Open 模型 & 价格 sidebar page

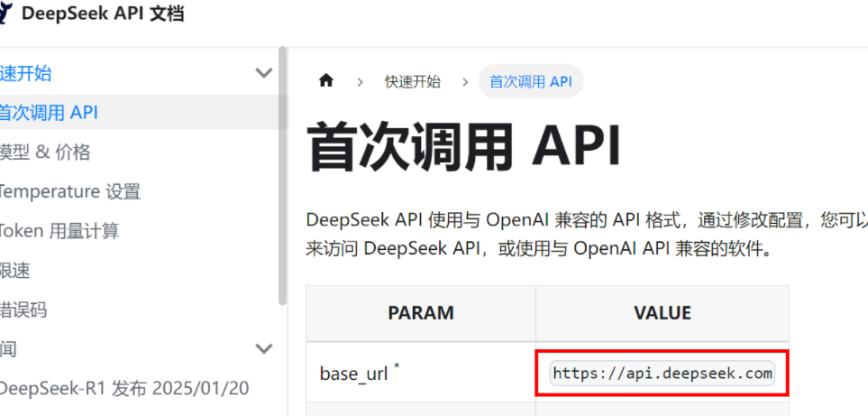click(45, 152)
